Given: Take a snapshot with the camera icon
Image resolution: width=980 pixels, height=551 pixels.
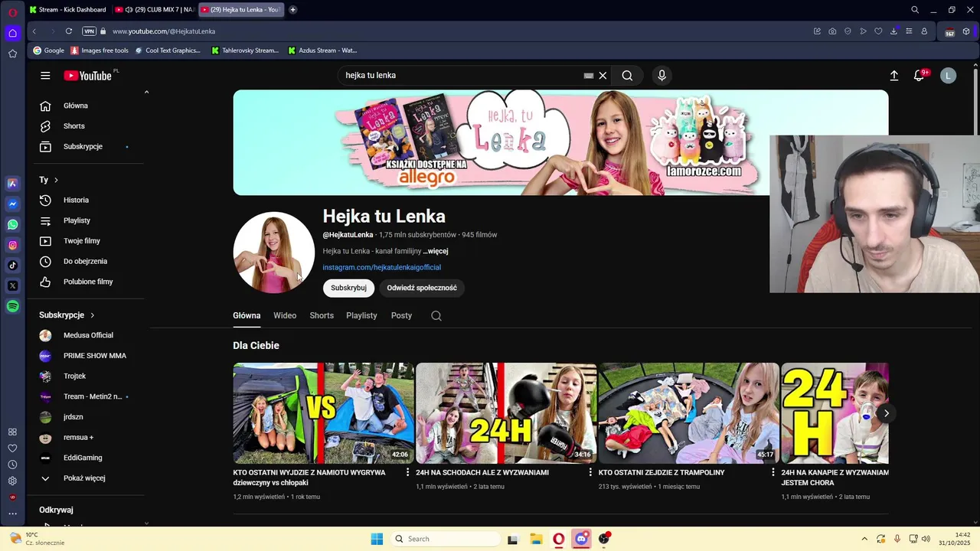Looking at the screenshot, I should click(832, 31).
